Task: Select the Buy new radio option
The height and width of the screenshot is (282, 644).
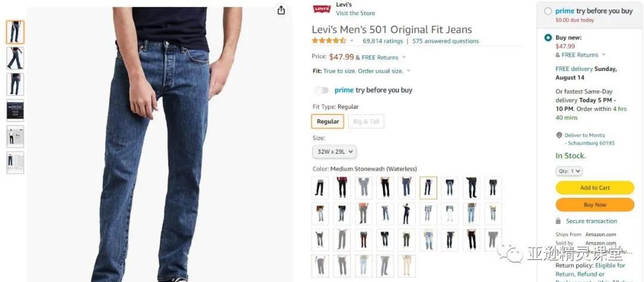Action: (548, 38)
